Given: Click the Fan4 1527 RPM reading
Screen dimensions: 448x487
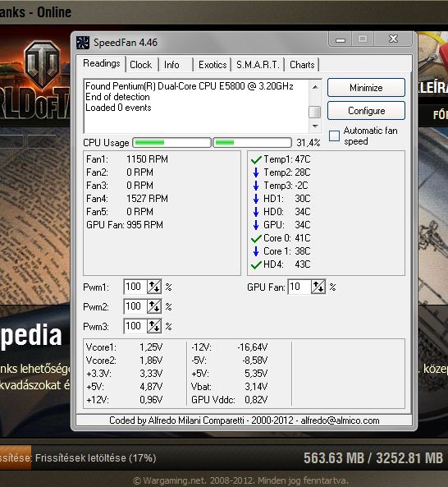Looking at the screenshot, I should 127,199.
